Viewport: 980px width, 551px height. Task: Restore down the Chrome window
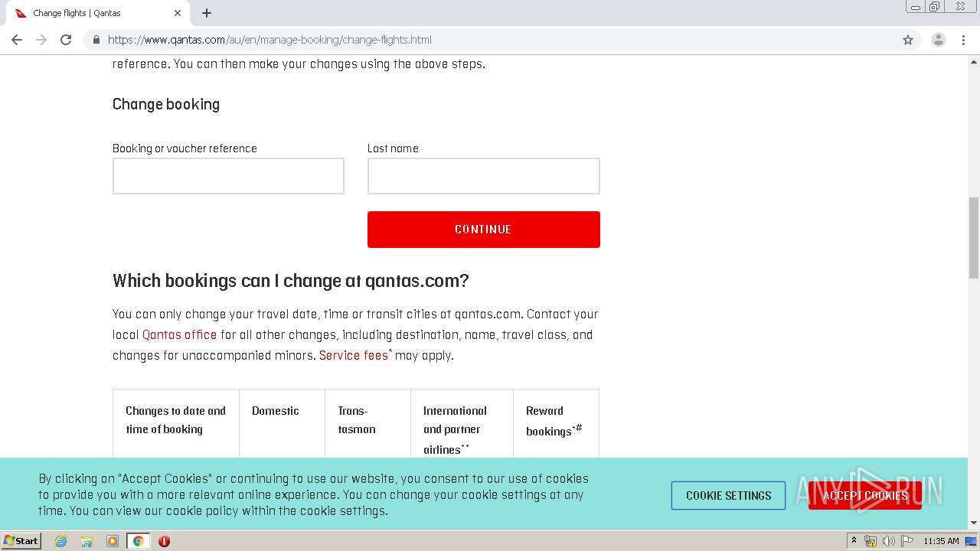tap(935, 7)
